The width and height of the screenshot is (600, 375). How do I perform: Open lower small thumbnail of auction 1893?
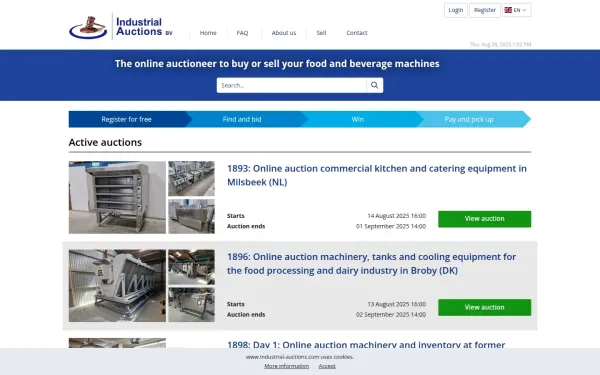(192, 217)
